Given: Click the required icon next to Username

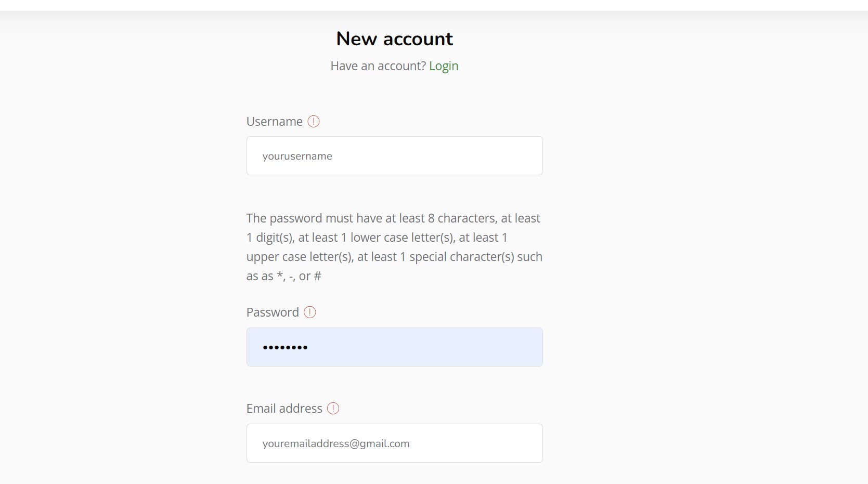Looking at the screenshot, I should point(314,122).
